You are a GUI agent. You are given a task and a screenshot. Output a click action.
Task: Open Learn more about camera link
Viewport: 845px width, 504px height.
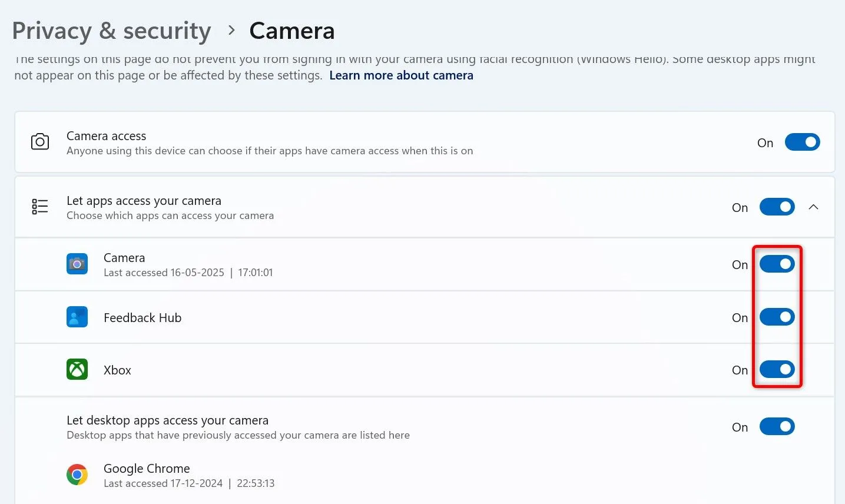(401, 75)
